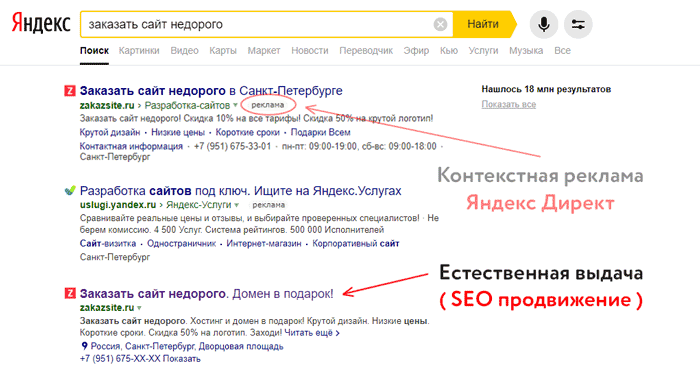Click Показать to reveal the phone number
The image size is (700, 386).
(x=182, y=359)
